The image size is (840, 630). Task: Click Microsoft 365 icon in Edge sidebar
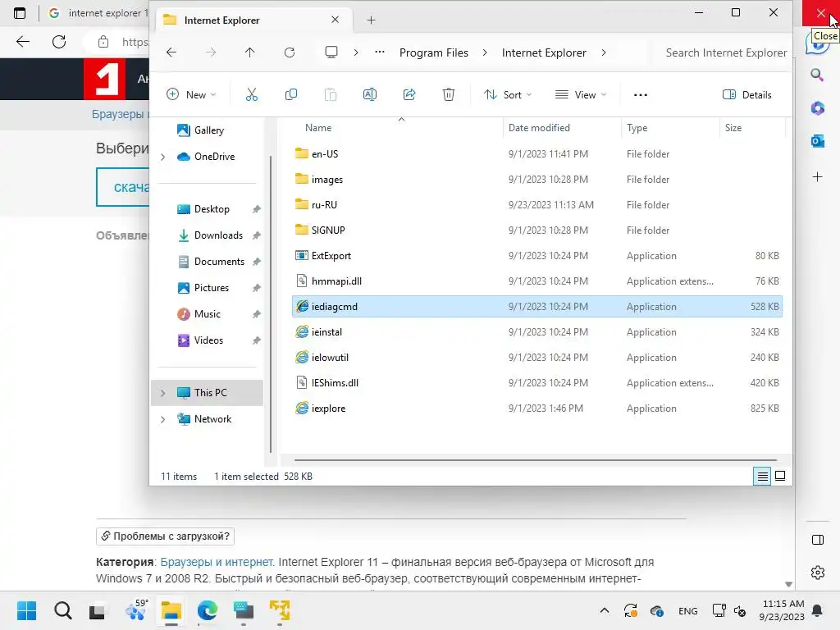pyautogui.click(x=817, y=108)
